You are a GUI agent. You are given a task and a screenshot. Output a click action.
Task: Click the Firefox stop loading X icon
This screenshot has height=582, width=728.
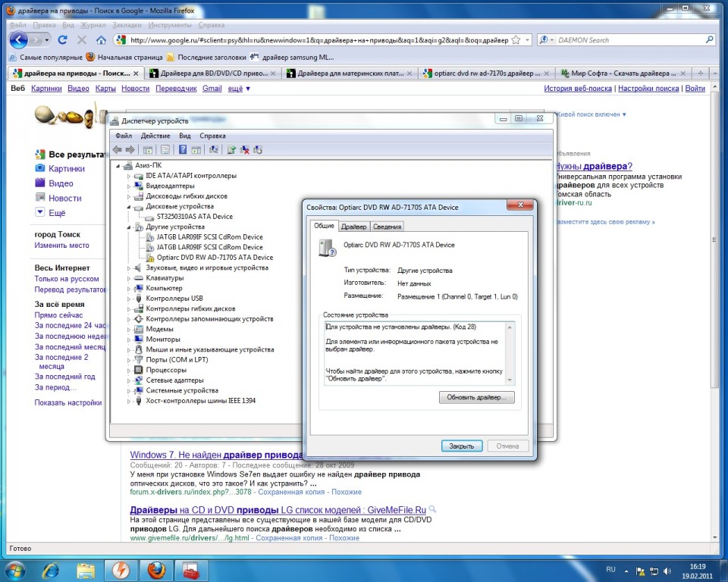tap(82, 40)
